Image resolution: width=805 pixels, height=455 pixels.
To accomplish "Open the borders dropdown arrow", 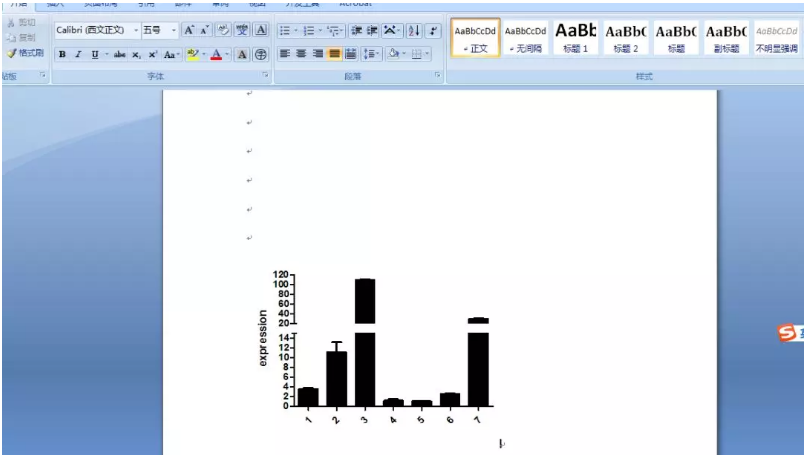I will coord(427,54).
